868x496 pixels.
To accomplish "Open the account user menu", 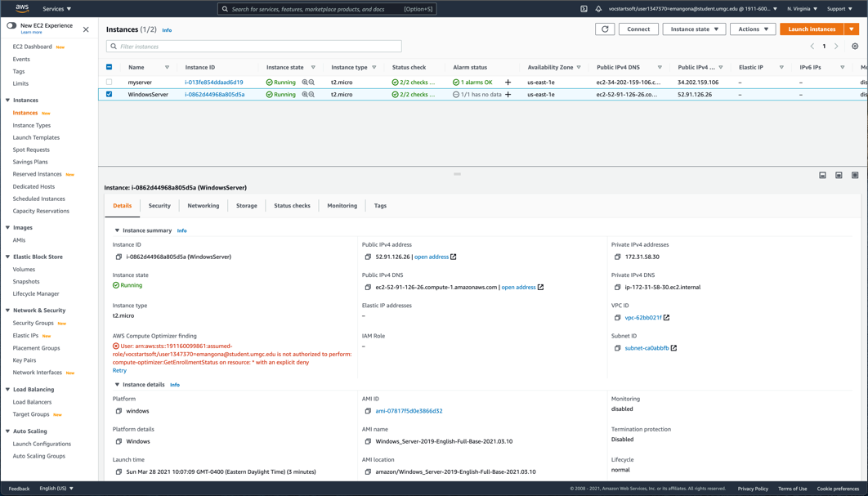I will (692, 9).
